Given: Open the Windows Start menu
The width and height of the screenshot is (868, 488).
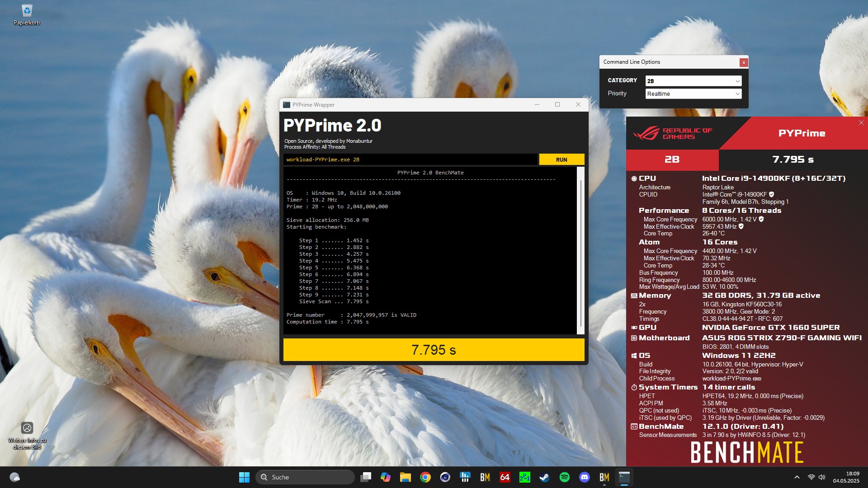Looking at the screenshot, I should click(x=244, y=477).
